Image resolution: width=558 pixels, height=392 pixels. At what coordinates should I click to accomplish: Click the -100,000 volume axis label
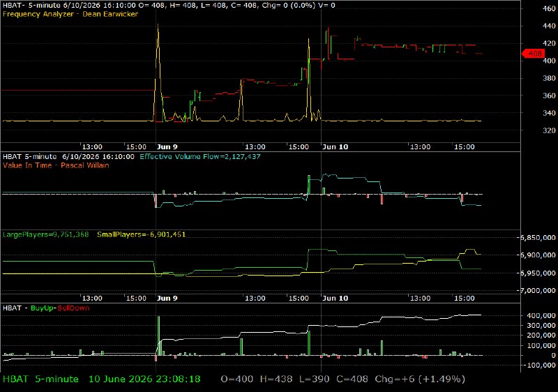coord(541,365)
